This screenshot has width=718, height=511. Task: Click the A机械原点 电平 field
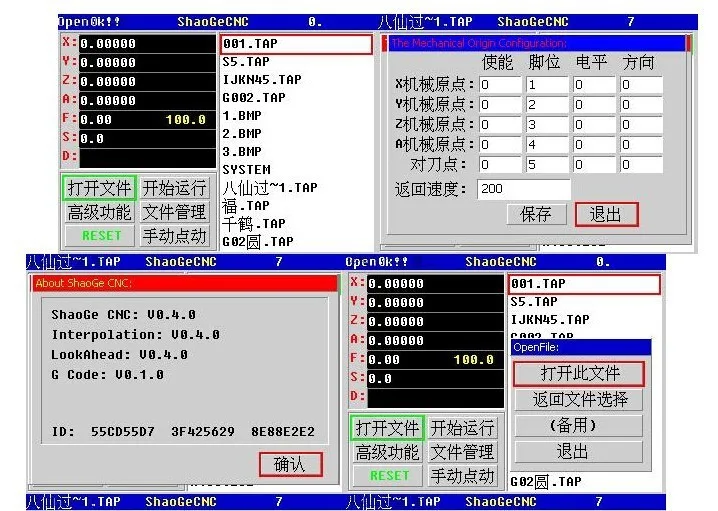pos(594,145)
